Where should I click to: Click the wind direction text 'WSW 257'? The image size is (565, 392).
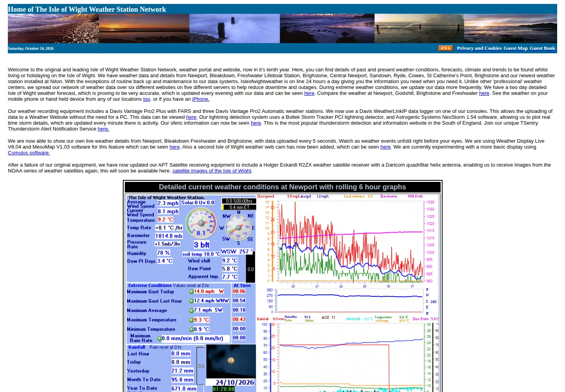point(237,252)
